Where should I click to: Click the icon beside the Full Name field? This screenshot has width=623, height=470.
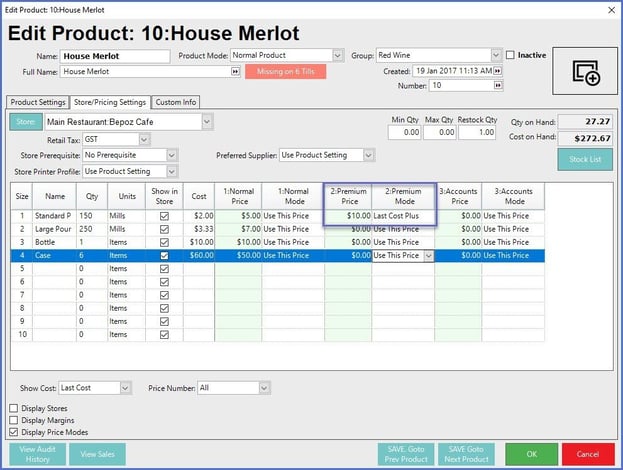pos(235,72)
